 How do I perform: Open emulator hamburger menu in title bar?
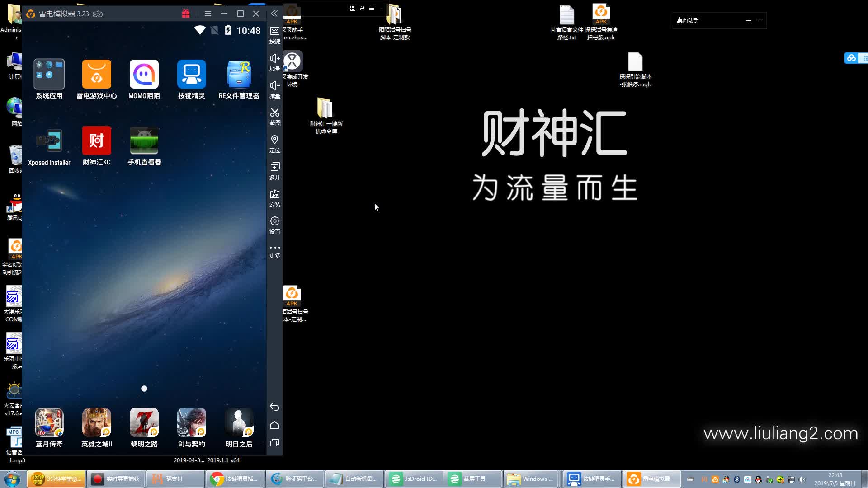pyautogui.click(x=208, y=14)
